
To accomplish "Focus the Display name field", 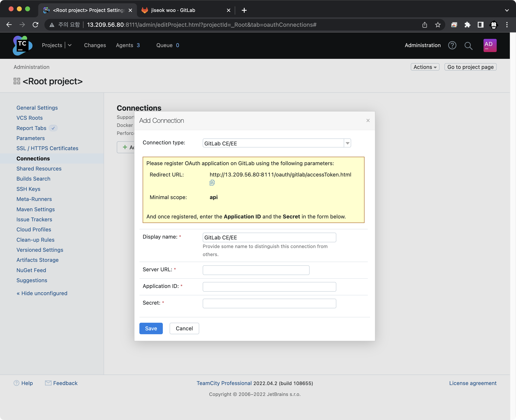I will click(x=269, y=237).
